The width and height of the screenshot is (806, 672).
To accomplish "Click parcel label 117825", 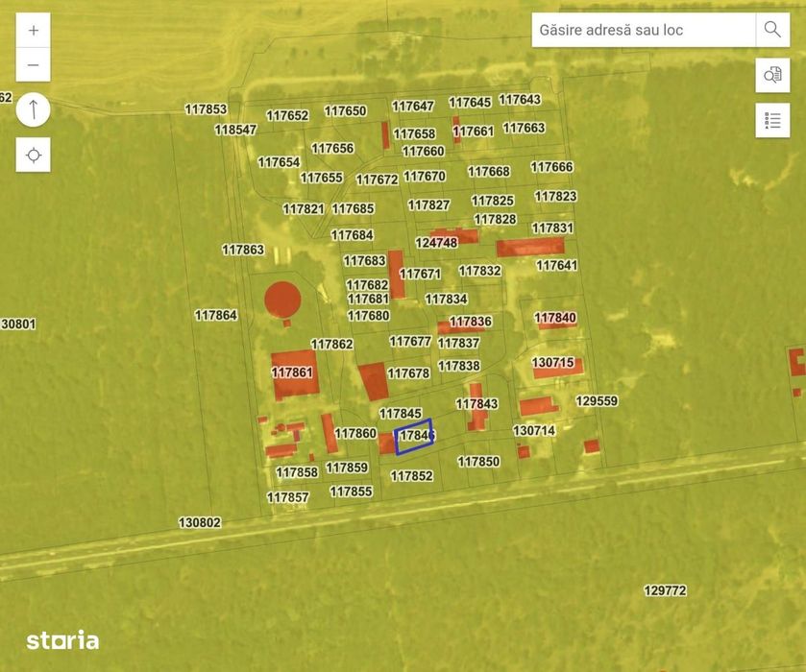I will tap(493, 201).
